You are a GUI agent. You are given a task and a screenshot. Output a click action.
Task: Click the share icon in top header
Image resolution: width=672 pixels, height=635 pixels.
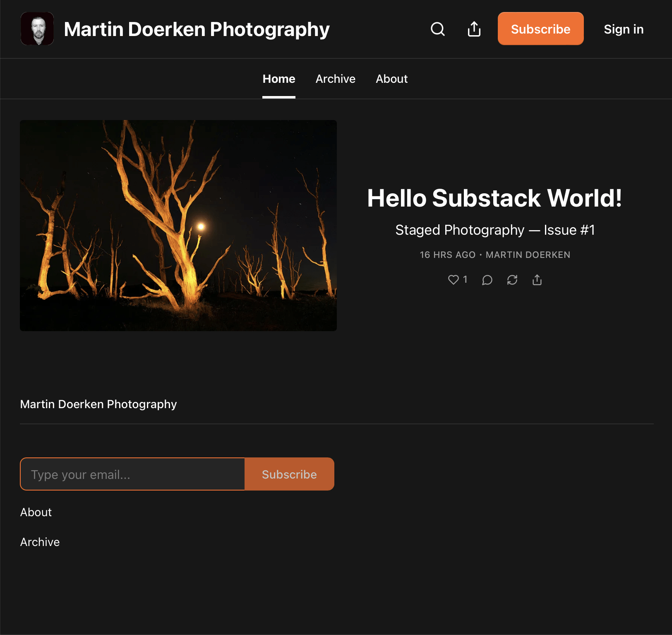[474, 29]
